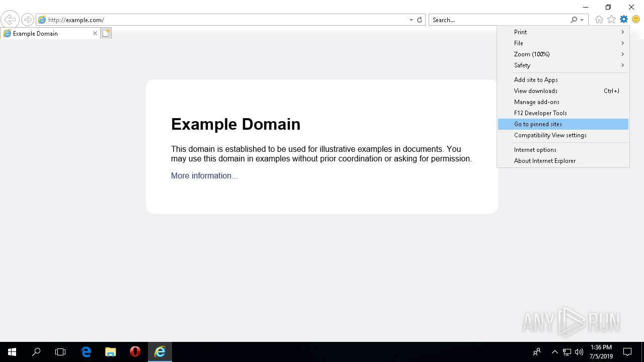The height and width of the screenshot is (362, 644).
Task: Launch Opera from taskbar
Action: click(x=135, y=352)
